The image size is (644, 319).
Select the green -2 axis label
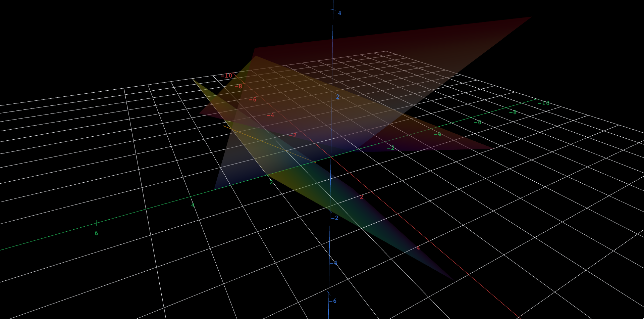[391, 148]
